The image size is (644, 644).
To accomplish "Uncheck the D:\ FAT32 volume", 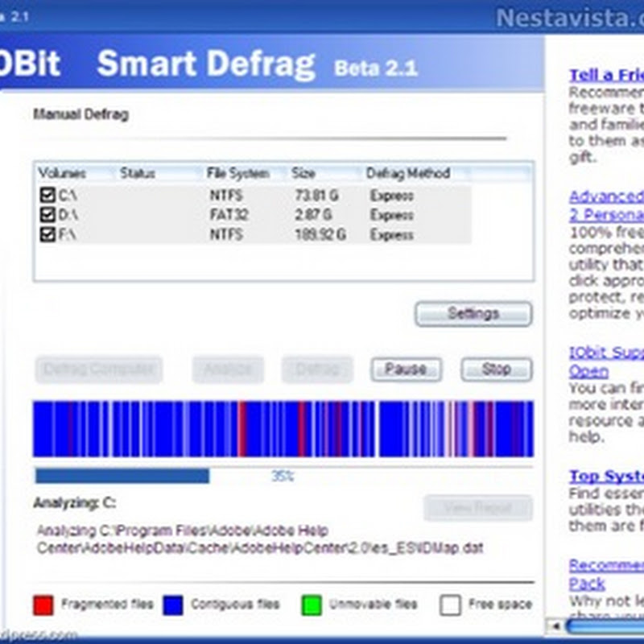I will coord(47,215).
